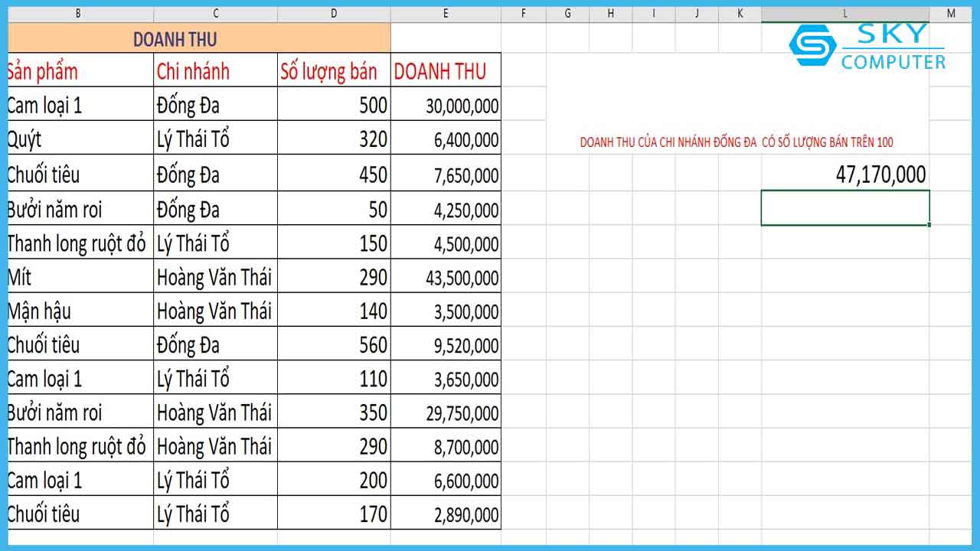Select the revenue cell 4,500,000

point(446,243)
